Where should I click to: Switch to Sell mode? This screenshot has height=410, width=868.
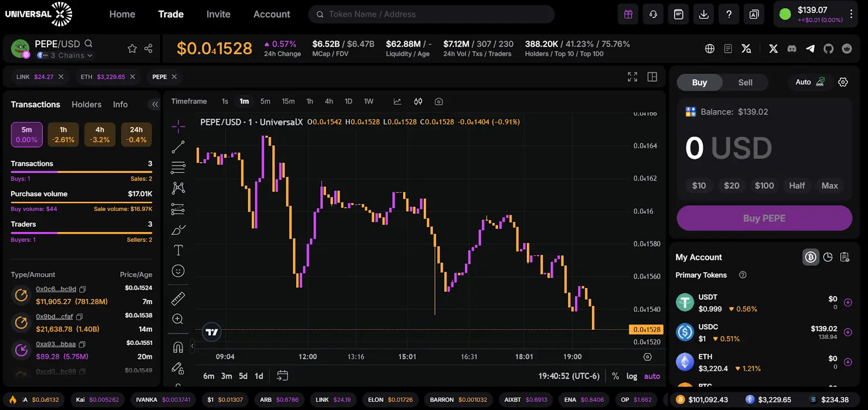click(745, 82)
